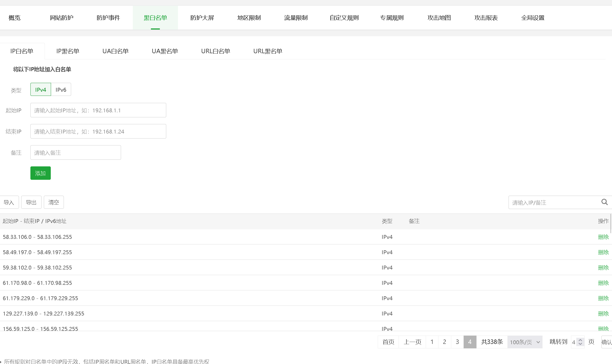Viewport: 612px width, 364px height.
Task: Open the 专属规则 tab
Action: pos(392,18)
